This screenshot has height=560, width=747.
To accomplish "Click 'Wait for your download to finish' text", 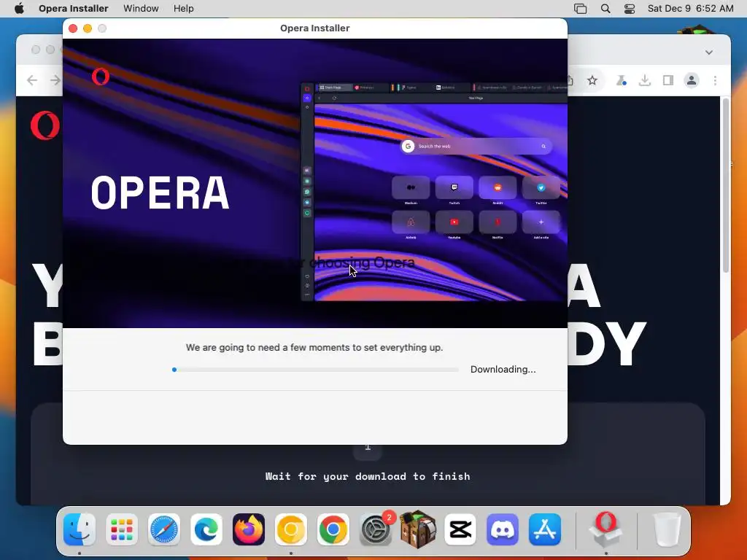I will tap(368, 476).
